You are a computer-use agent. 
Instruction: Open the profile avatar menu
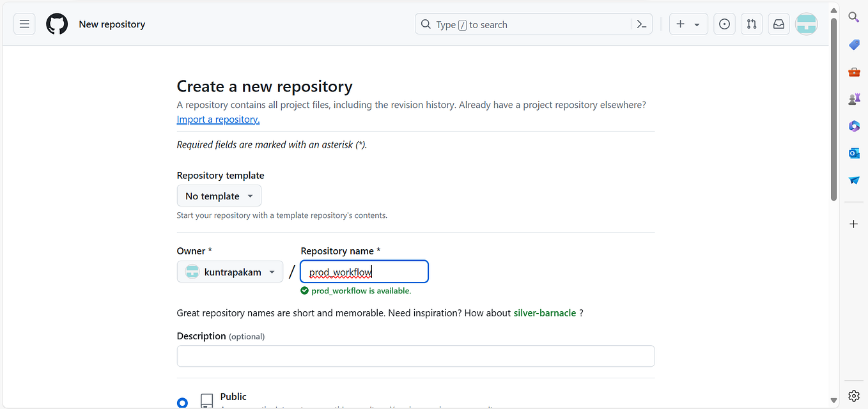806,24
